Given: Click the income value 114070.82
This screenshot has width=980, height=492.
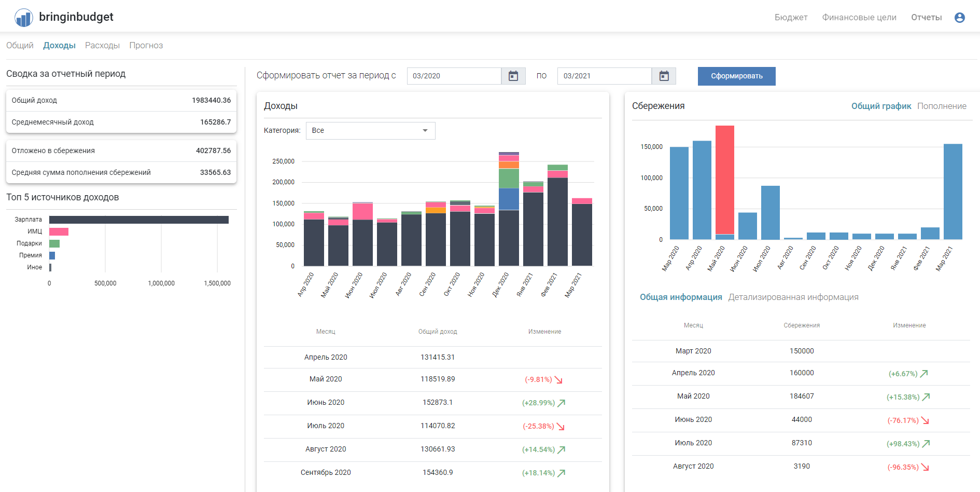Looking at the screenshot, I should (438, 426).
